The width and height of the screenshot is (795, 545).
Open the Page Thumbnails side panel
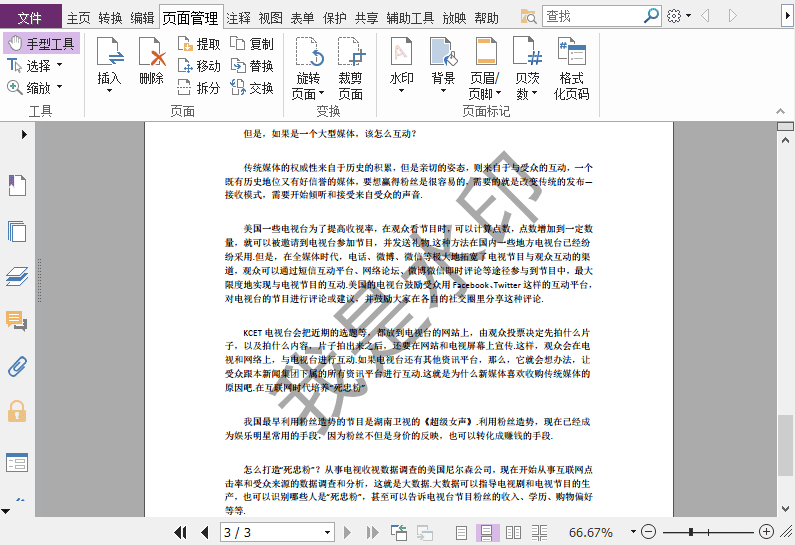click(x=17, y=231)
